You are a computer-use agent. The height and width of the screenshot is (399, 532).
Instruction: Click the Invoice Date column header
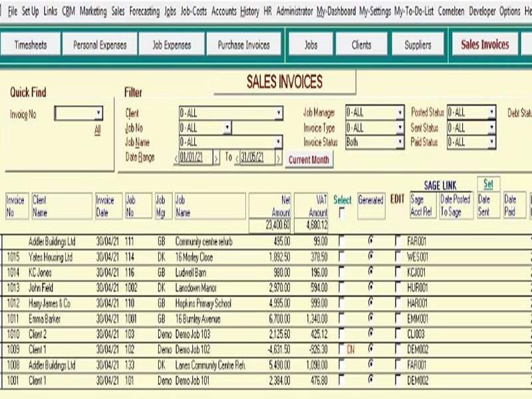click(108, 206)
